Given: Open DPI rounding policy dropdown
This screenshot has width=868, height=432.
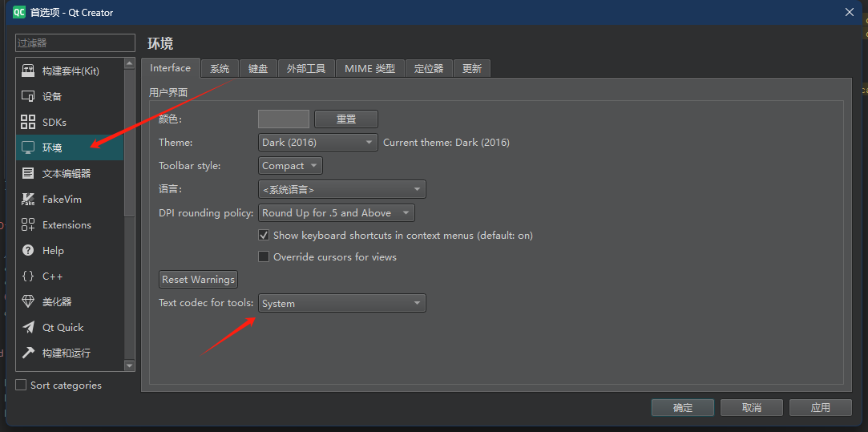Looking at the screenshot, I should click(336, 212).
